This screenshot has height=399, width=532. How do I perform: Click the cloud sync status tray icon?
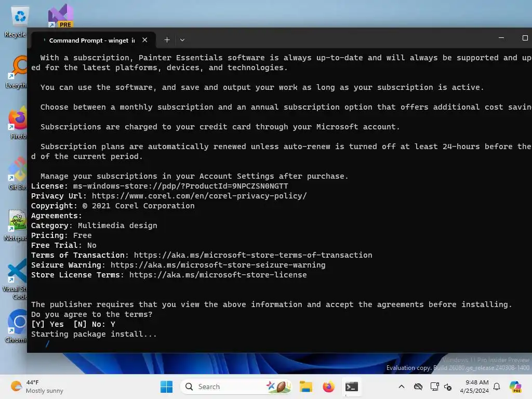point(418,387)
